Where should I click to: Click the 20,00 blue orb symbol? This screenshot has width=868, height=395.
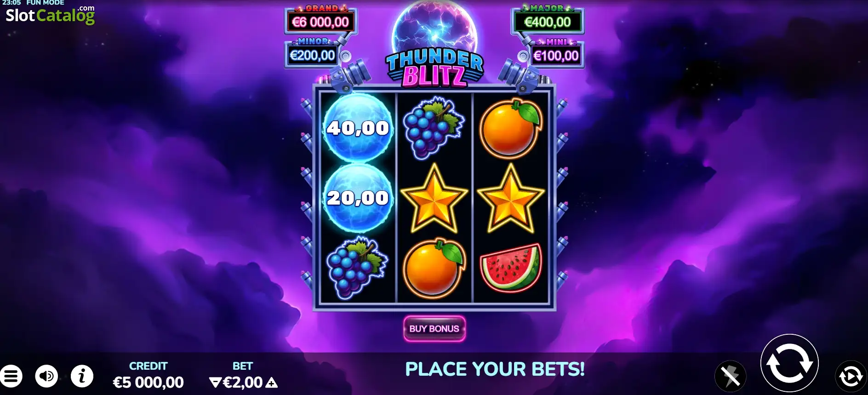click(358, 198)
